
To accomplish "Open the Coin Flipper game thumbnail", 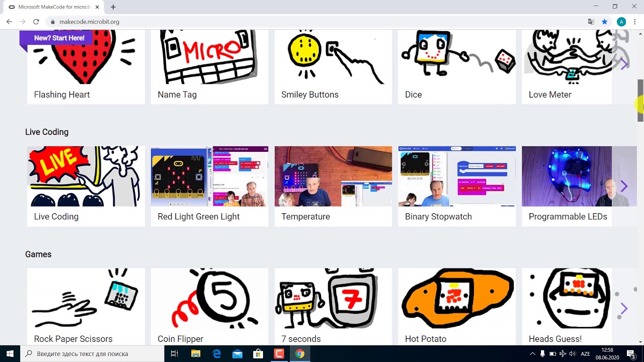I will 209,298.
